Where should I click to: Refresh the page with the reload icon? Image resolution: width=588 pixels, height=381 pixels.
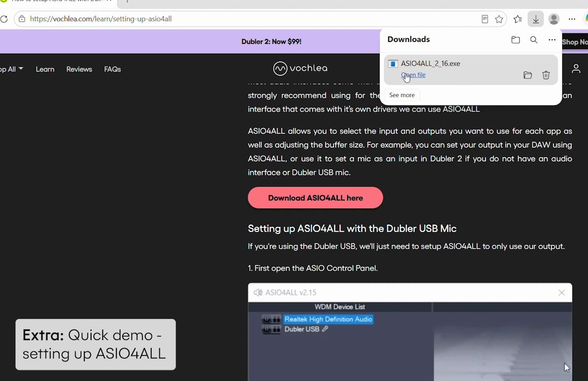4,19
